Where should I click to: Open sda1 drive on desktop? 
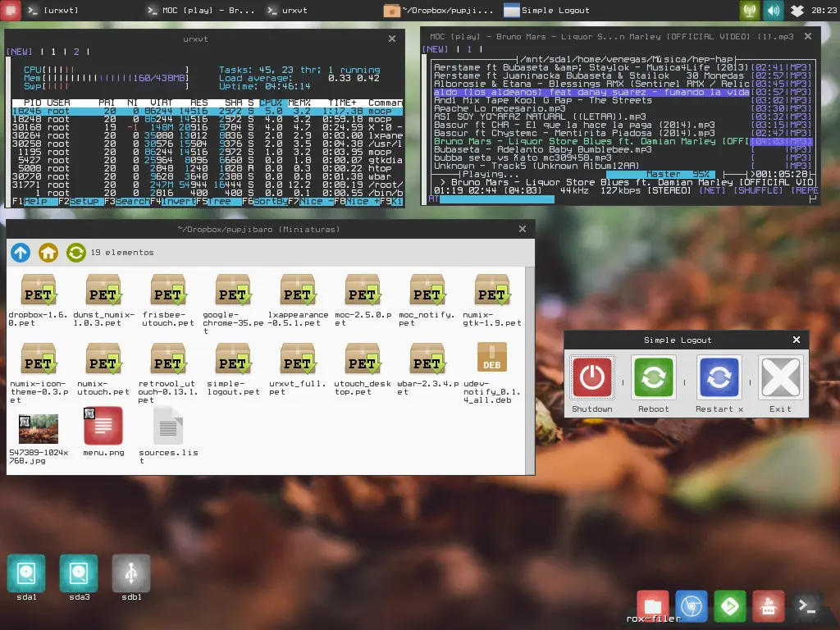[x=26, y=577]
